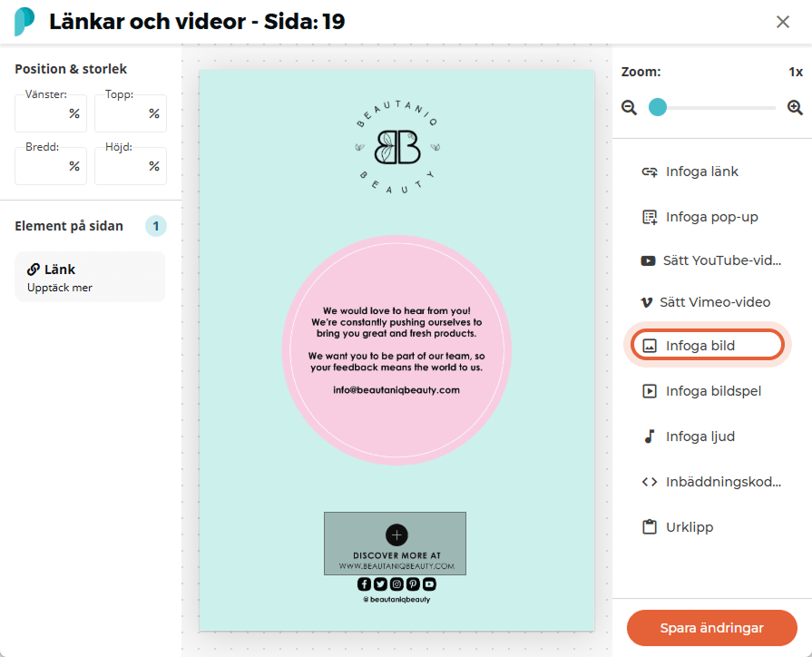Viewport: 812px width, 657px height.
Task: Click the Facebook icon on the page
Action: pos(364,583)
